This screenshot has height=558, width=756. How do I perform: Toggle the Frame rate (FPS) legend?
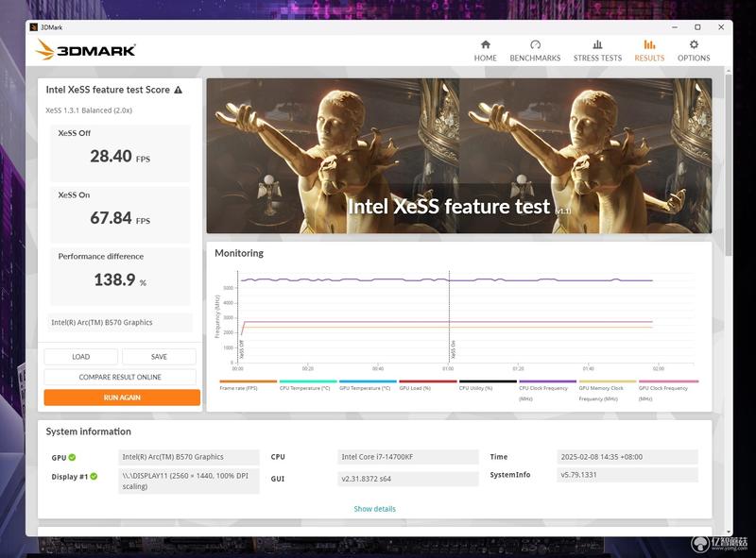click(248, 385)
